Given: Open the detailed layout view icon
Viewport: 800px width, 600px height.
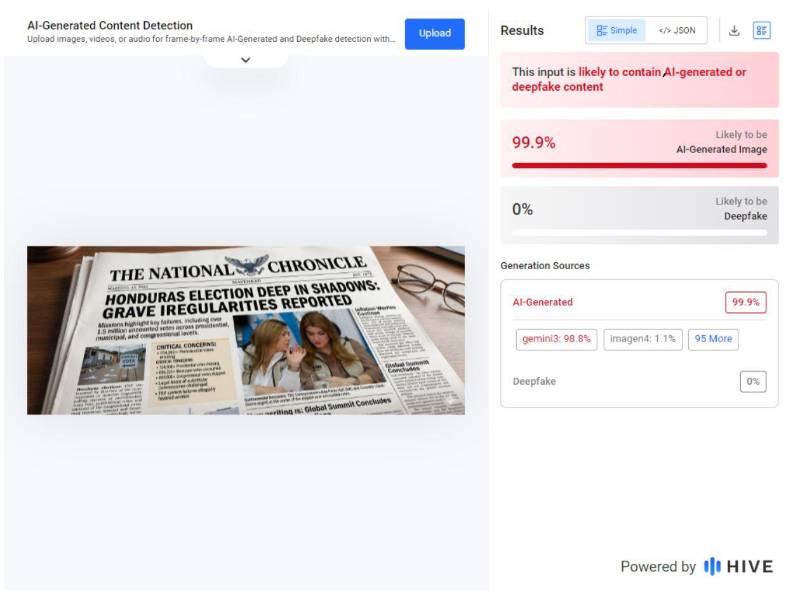Looking at the screenshot, I should pos(762,31).
